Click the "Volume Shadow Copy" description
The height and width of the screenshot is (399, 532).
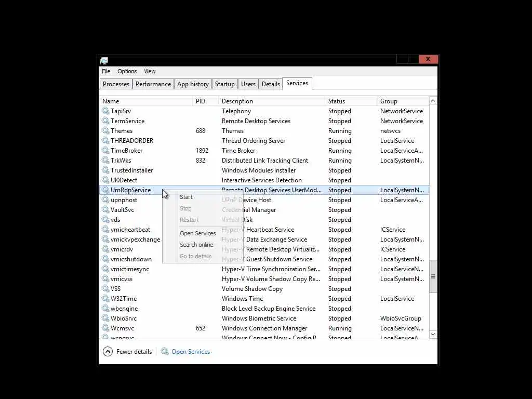[x=252, y=289]
